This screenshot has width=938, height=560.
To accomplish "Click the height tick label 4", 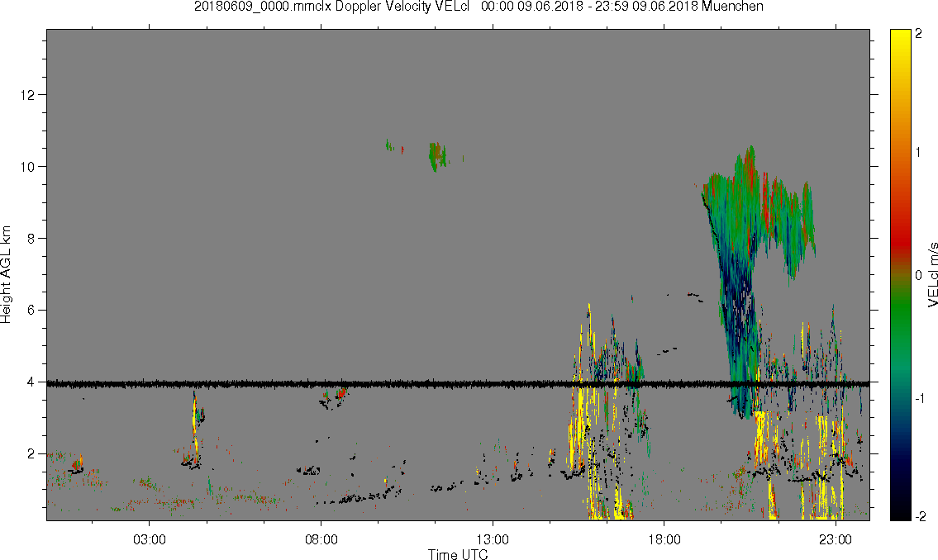I will pyautogui.click(x=31, y=382).
